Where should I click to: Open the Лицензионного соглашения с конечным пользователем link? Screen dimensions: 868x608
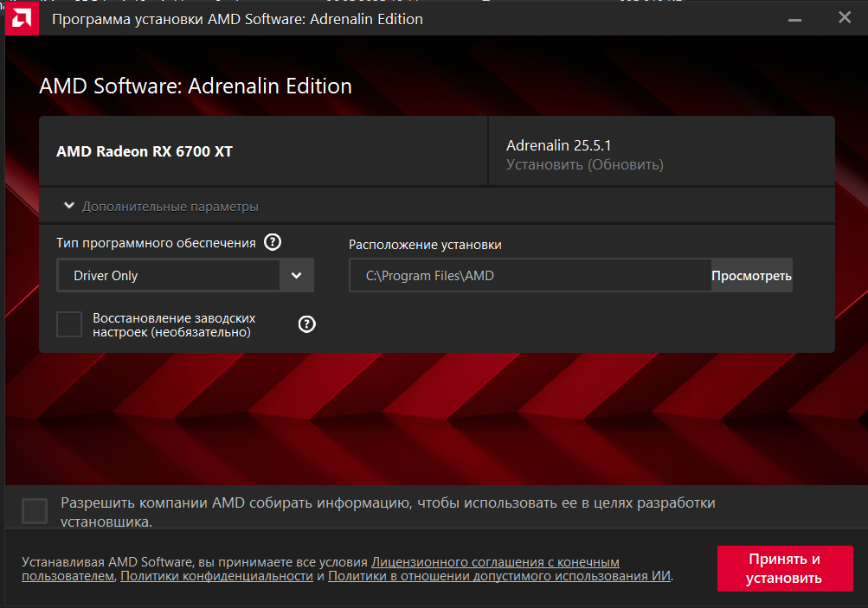[496, 562]
